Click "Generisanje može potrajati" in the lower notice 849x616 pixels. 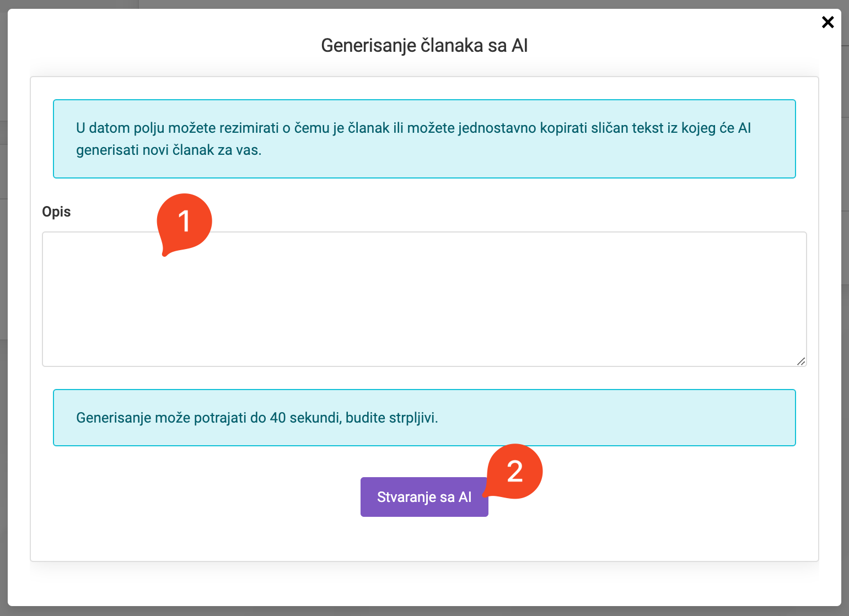point(161,418)
